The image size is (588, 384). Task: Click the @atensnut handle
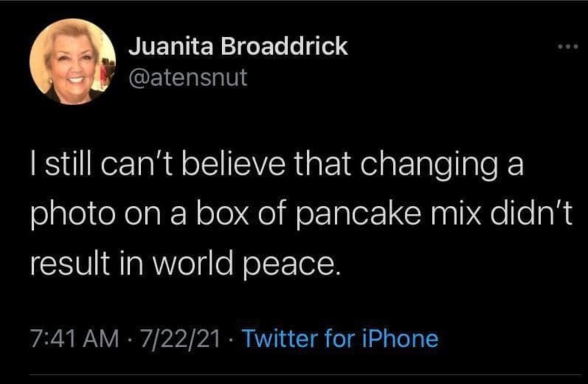point(188,77)
